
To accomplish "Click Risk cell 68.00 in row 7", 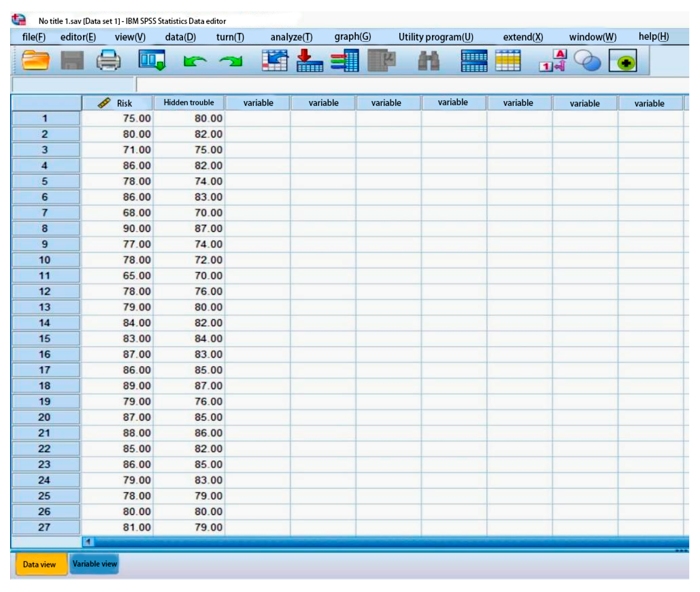I will [x=118, y=213].
